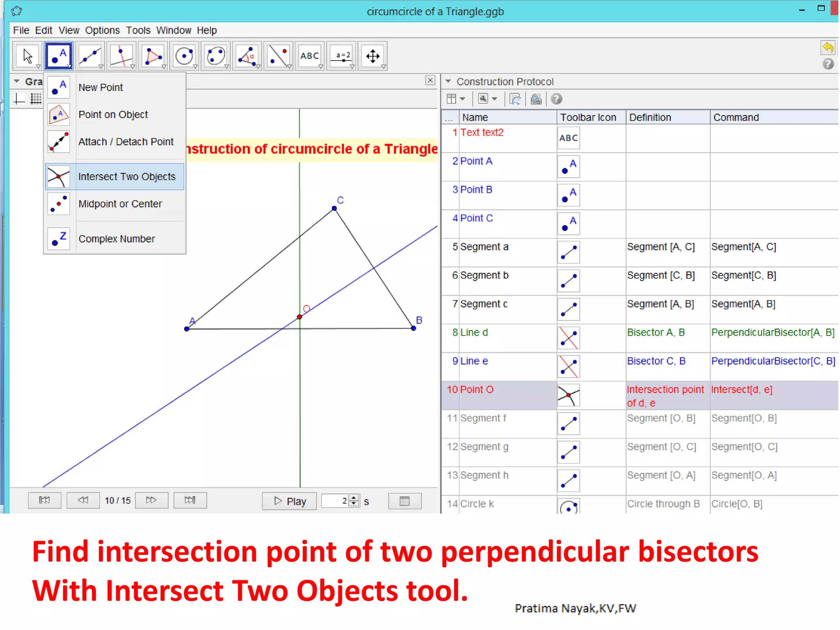Jump to last construction step
Image resolution: width=840 pixels, height=630 pixels.
[x=190, y=500]
